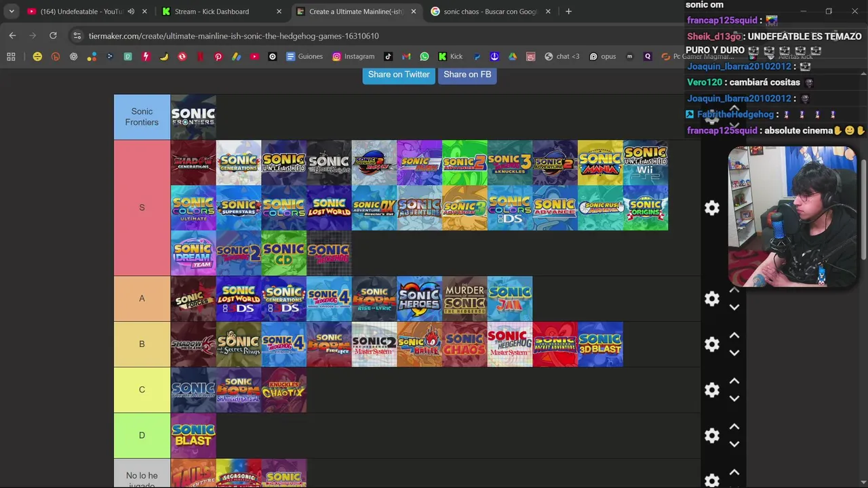The image size is (868, 488).
Task: Pick the Sonic Mania tile in S tier
Action: [x=600, y=163]
